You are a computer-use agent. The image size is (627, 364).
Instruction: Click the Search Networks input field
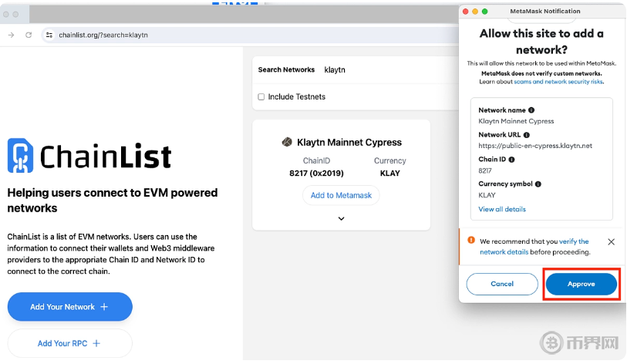coord(386,69)
